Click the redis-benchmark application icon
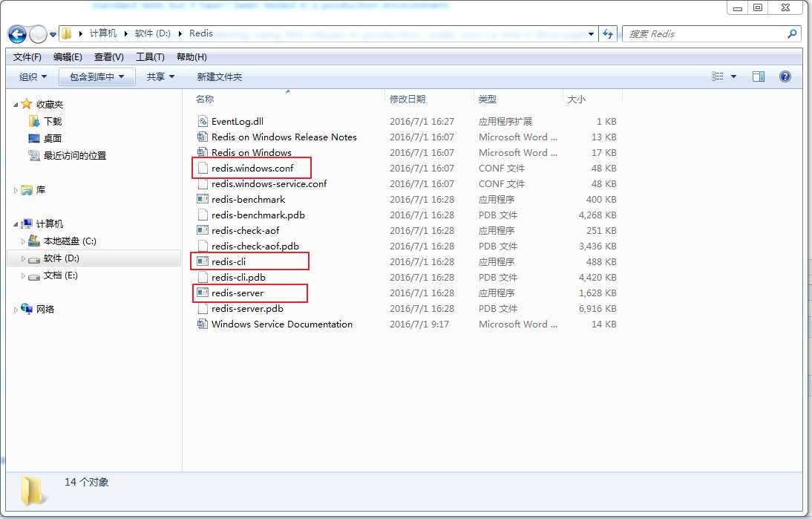The image size is (812, 519). coord(203,199)
